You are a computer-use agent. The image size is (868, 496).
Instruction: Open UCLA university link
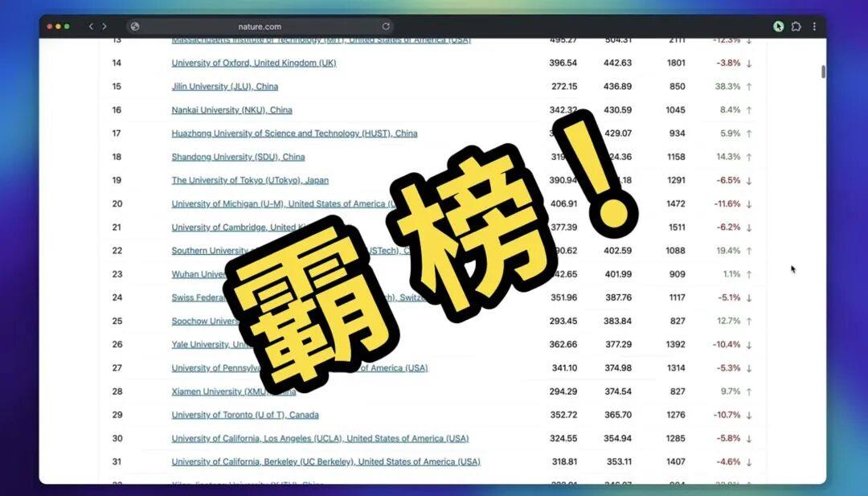319,439
